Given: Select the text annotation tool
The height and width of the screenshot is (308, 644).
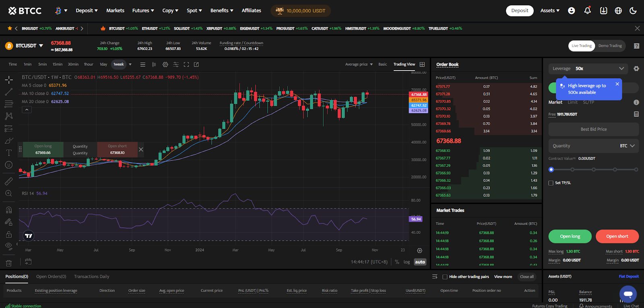Looking at the screenshot, I should coord(9,153).
